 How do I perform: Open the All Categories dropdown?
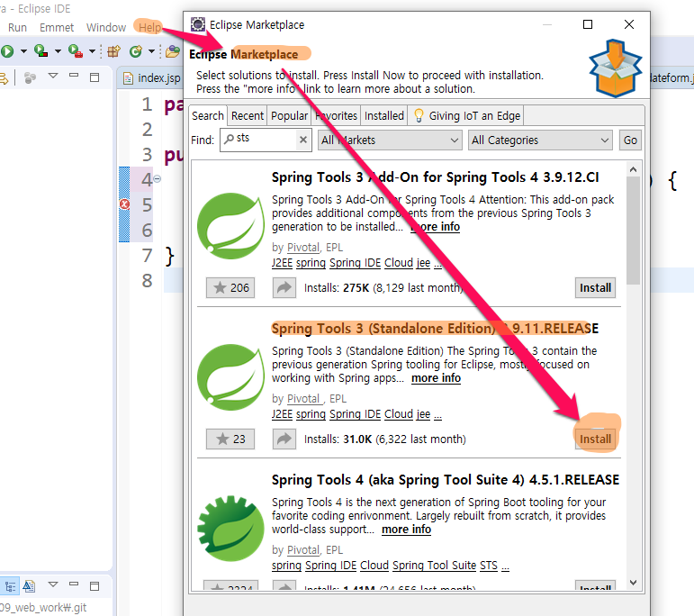pos(540,140)
